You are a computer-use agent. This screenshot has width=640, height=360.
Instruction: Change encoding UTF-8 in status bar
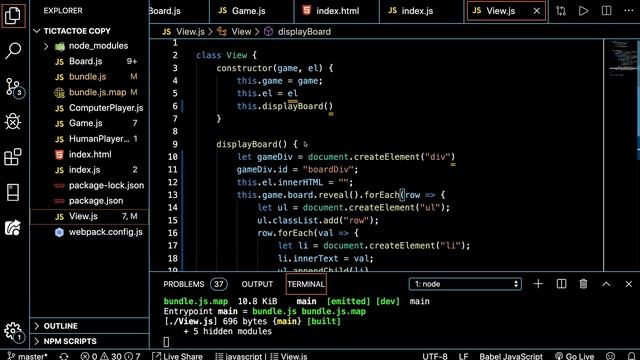click(435, 356)
